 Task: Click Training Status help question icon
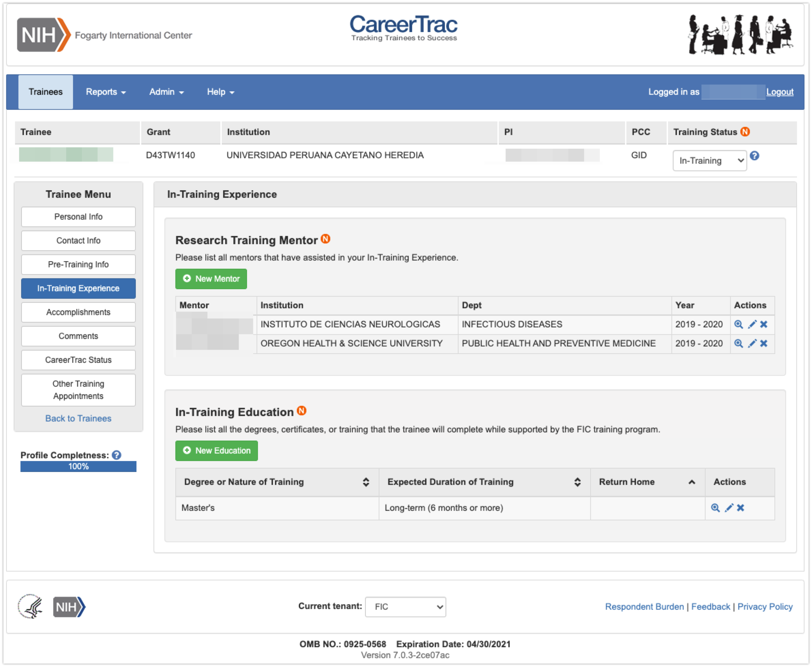[755, 155]
